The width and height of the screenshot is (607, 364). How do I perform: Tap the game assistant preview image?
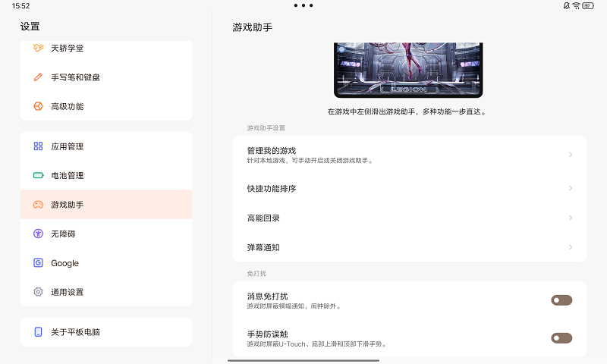409,70
